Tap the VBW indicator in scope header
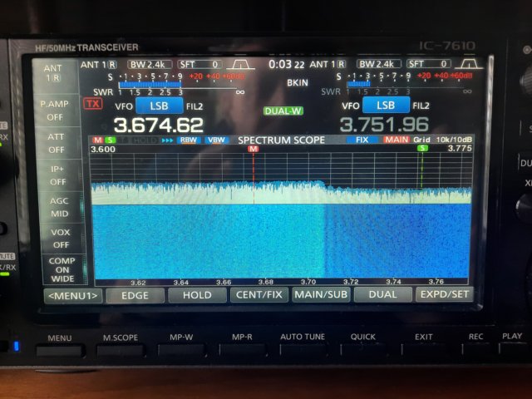The height and width of the screenshot is (399, 532). point(216,140)
